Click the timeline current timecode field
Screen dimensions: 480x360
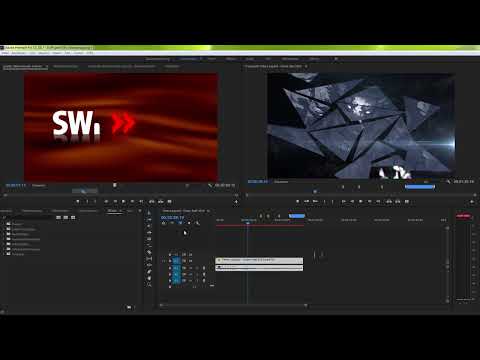click(x=172, y=217)
